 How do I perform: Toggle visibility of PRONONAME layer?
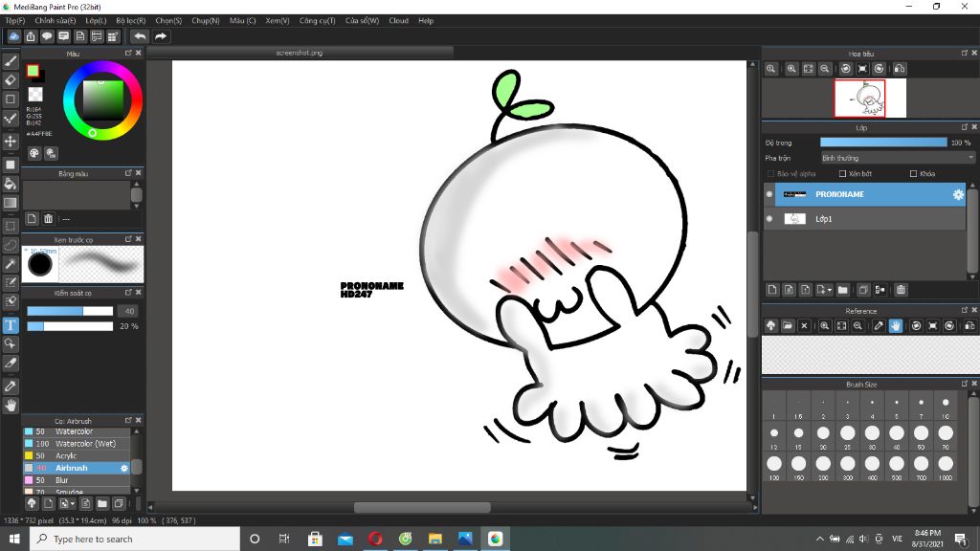point(769,194)
